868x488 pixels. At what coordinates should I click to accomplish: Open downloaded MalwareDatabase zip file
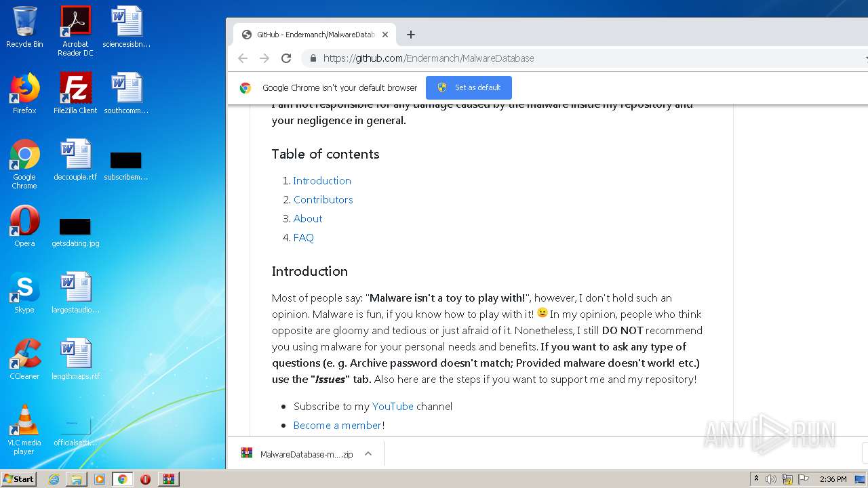(x=298, y=454)
